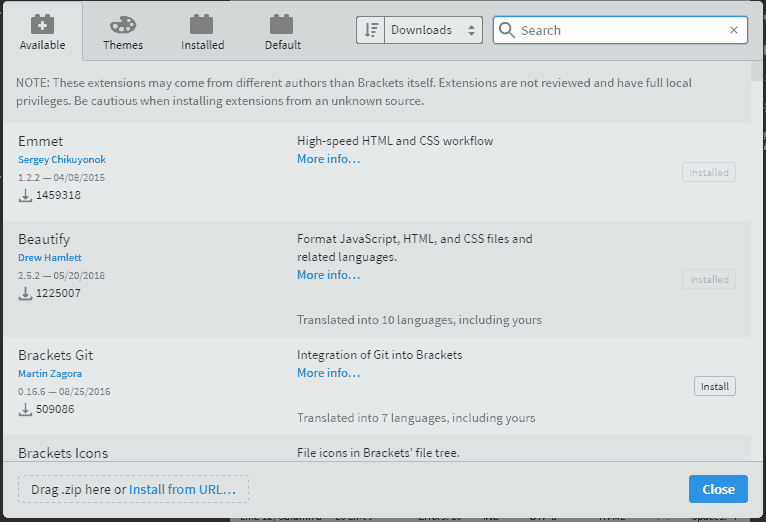This screenshot has width=766, height=522.
Task: Select the Beautify extension title
Action: pos(44,239)
